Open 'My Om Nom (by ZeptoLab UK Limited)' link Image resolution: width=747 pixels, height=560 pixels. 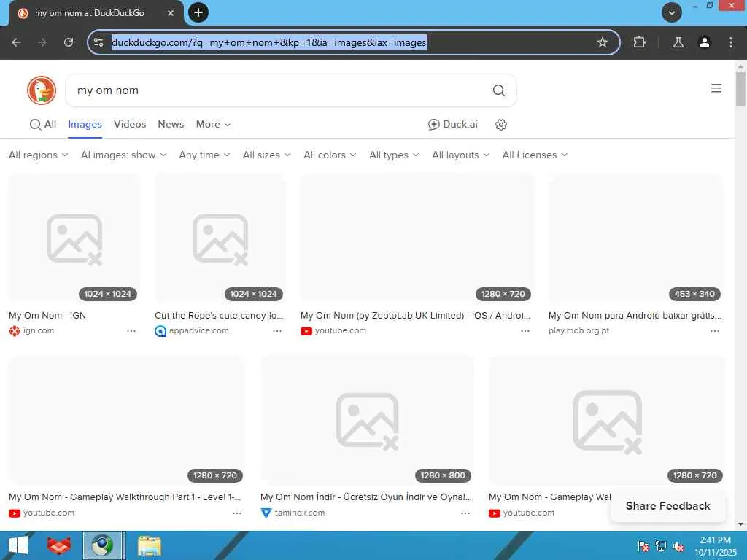[415, 315]
